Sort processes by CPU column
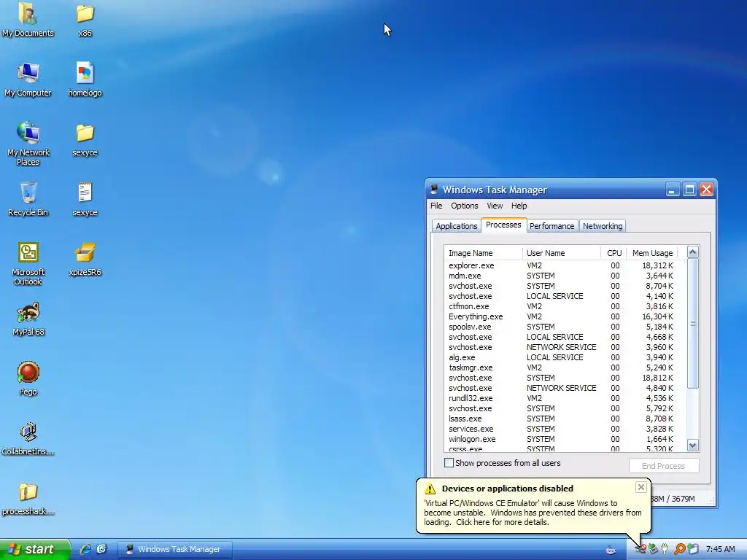Viewport: 747px width, 560px height. click(x=614, y=253)
